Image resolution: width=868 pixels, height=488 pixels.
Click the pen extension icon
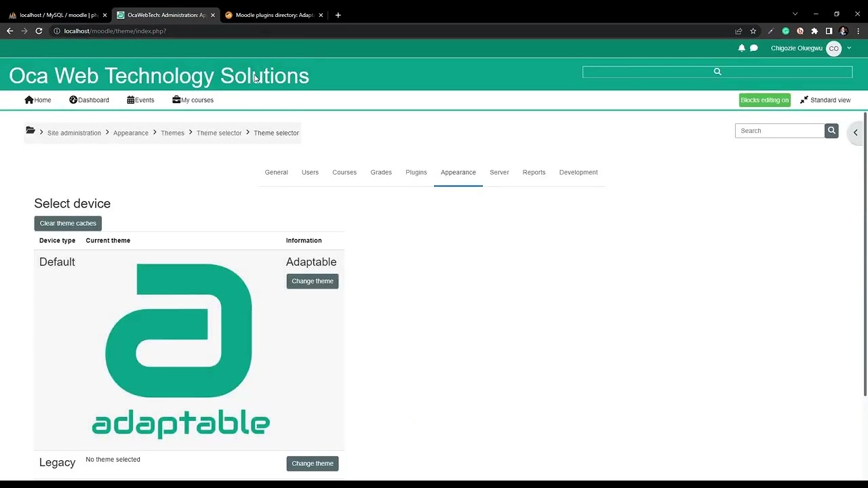[x=771, y=31]
